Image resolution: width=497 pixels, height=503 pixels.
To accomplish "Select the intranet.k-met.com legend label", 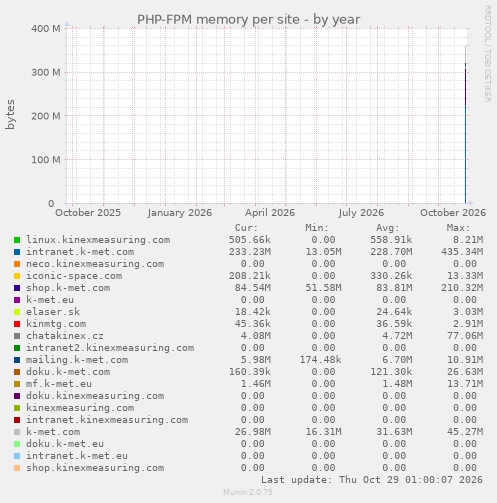I will pyautogui.click(x=80, y=252).
